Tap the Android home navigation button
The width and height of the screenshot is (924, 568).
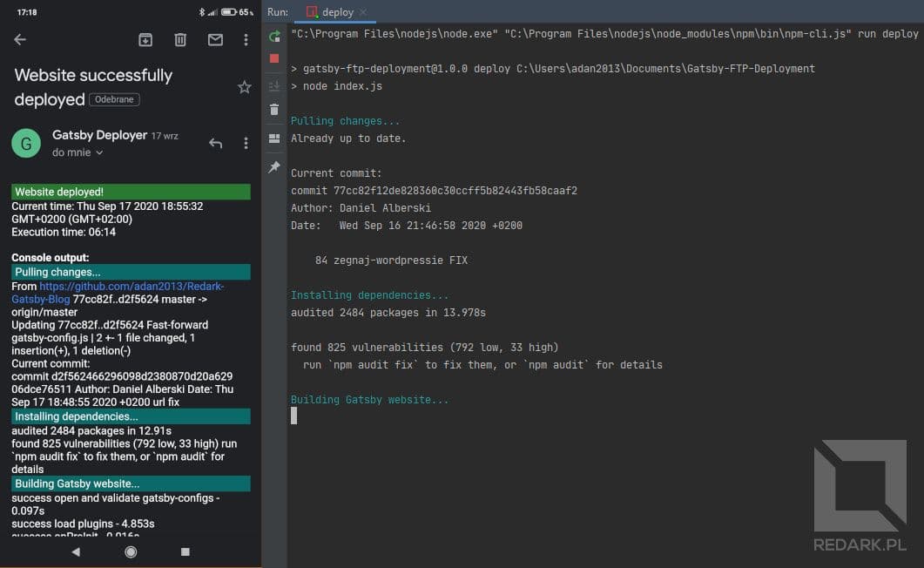click(131, 551)
